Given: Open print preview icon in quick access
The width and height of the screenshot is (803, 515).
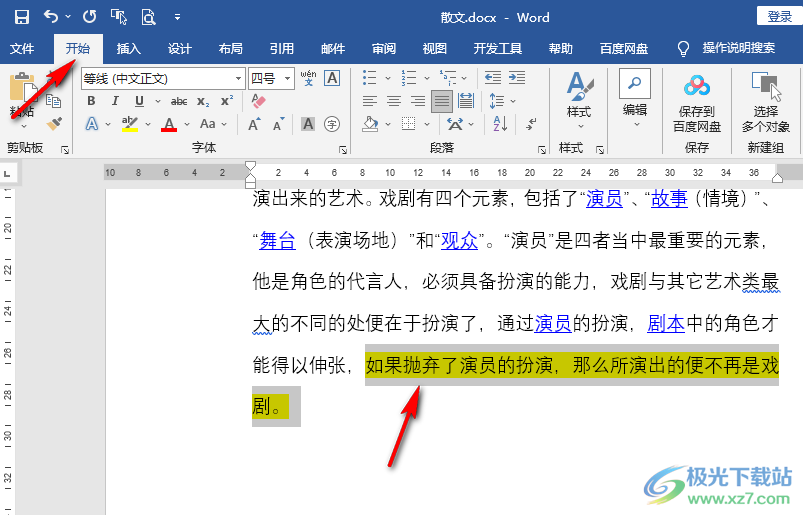Looking at the screenshot, I should pyautogui.click(x=148, y=17).
